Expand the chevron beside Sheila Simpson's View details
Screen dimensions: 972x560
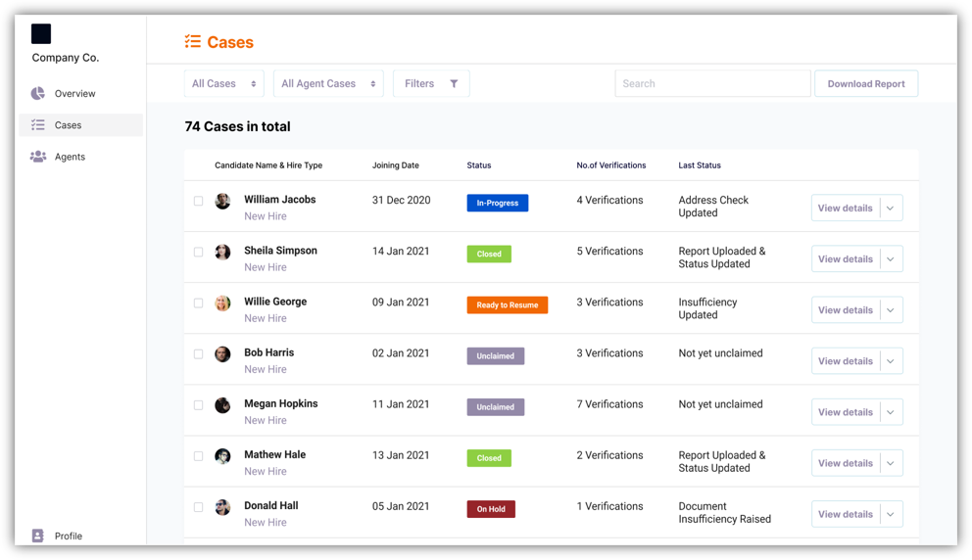click(891, 258)
